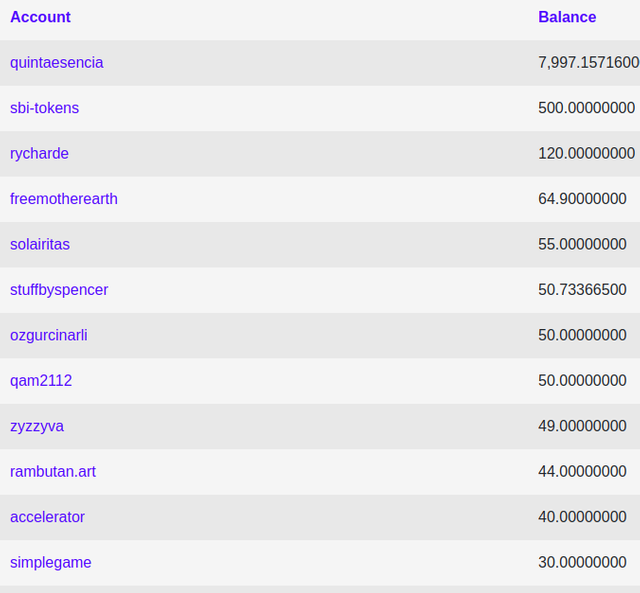Select balance 50.00000000 of qam2112
640x593 pixels.
click(582, 381)
